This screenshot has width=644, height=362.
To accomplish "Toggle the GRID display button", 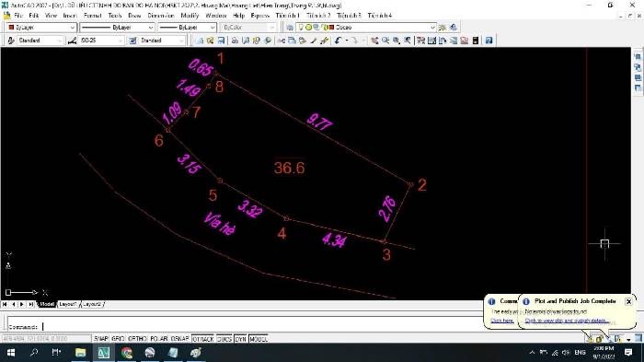I will (118, 339).
